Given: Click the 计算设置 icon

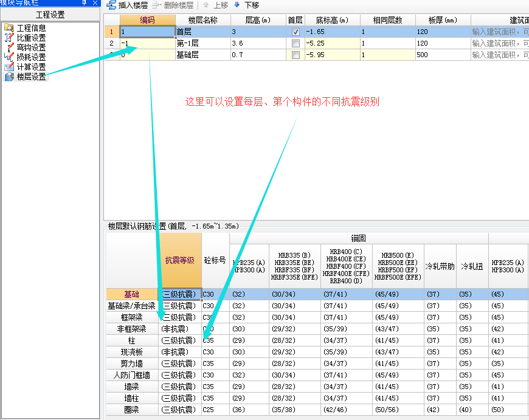Looking at the screenshot, I should (x=9, y=67).
